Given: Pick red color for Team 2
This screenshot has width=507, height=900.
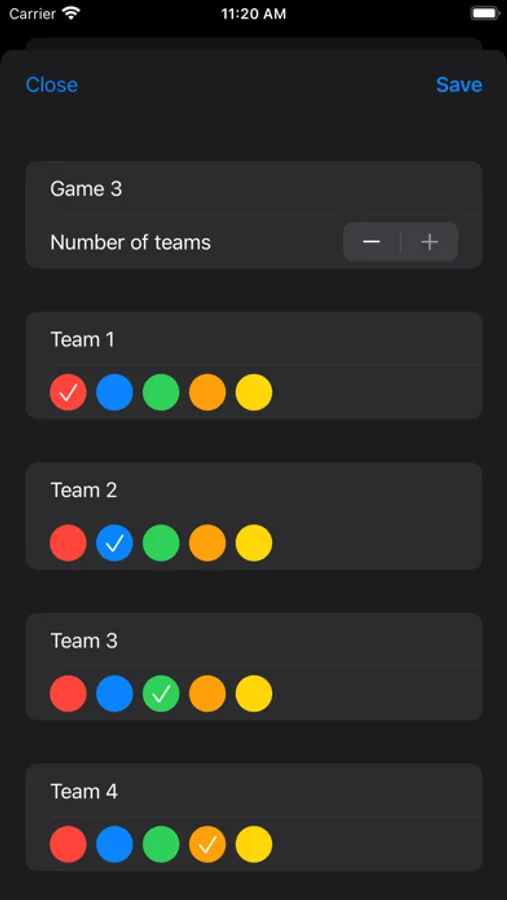Looking at the screenshot, I should click(68, 543).
